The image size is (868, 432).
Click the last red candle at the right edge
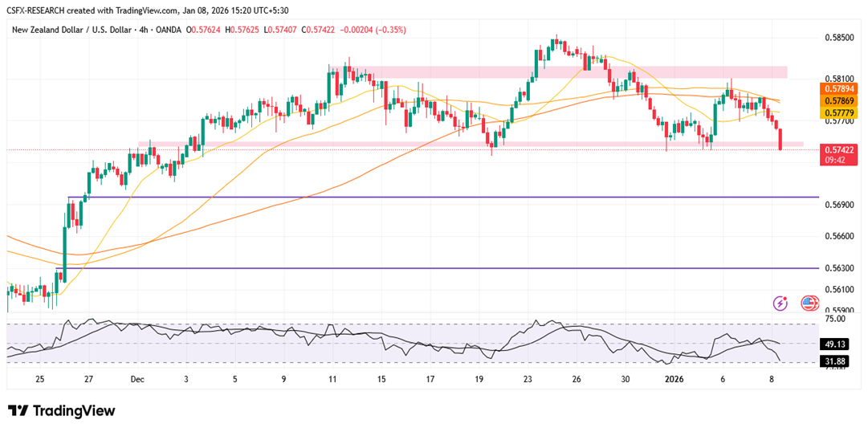click(x=780, y=138)
